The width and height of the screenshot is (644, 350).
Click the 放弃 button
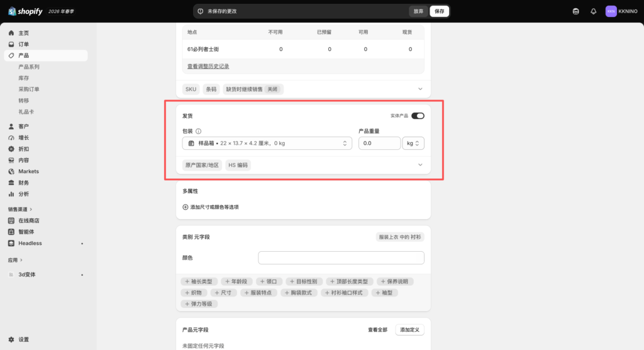(418, 11)
